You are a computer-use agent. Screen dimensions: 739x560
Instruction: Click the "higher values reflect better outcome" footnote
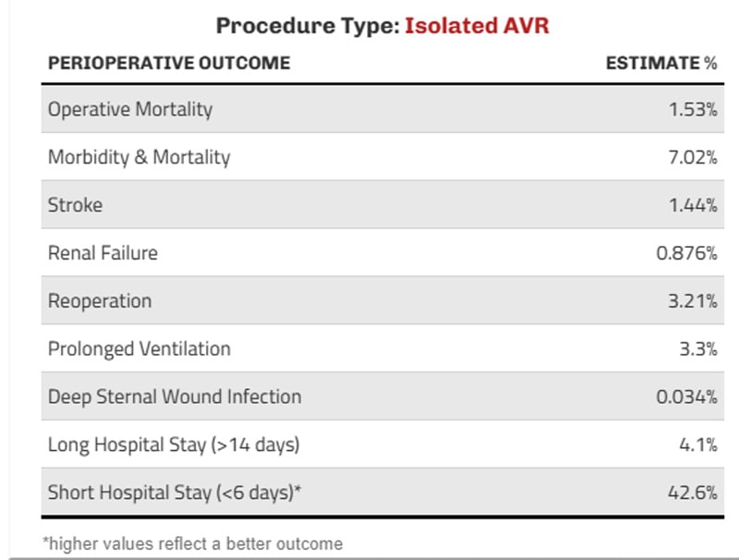click(192, 543)
